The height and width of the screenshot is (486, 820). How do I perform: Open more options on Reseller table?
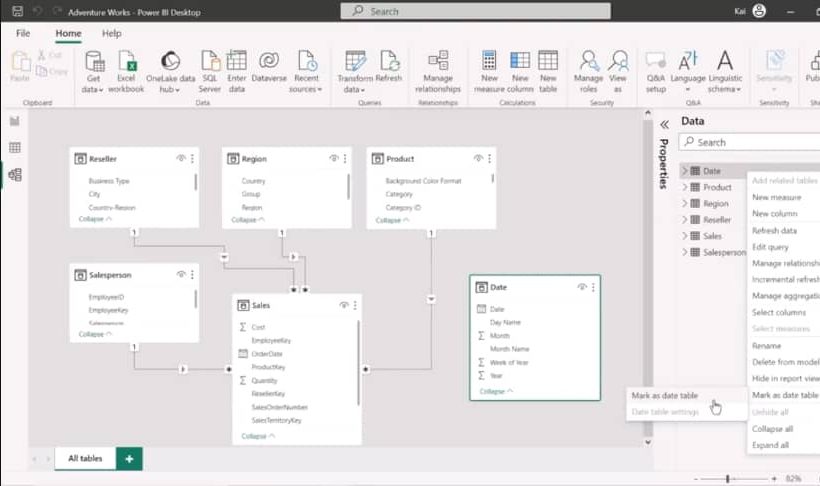(x=192, y=159)
